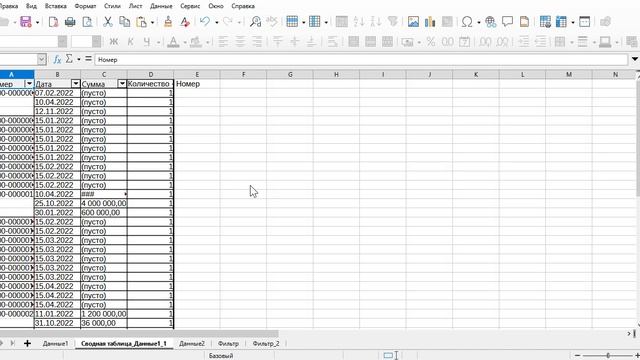Image resolution: width=640 pixels, height=360 pixels.
Task: Click Базовый page style in status bar
Action: coord(221,356)
